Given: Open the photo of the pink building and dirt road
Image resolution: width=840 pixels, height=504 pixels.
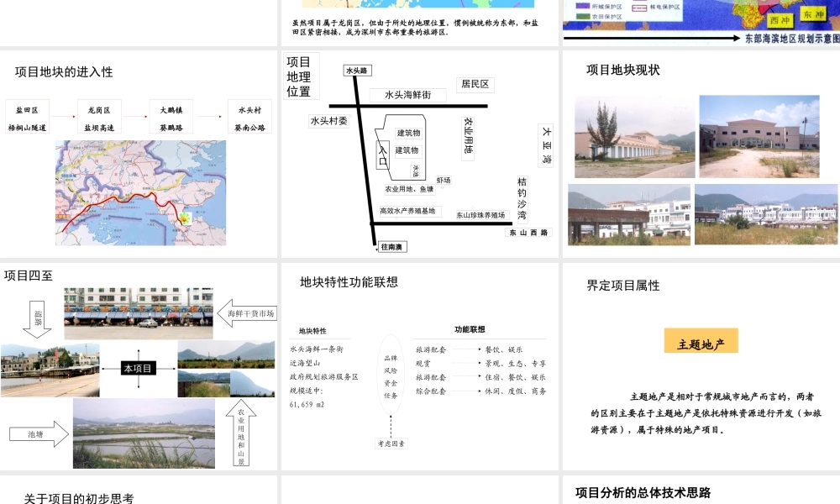Looking at the screenshot, I should pyautogui.click(x=759, y=137).
